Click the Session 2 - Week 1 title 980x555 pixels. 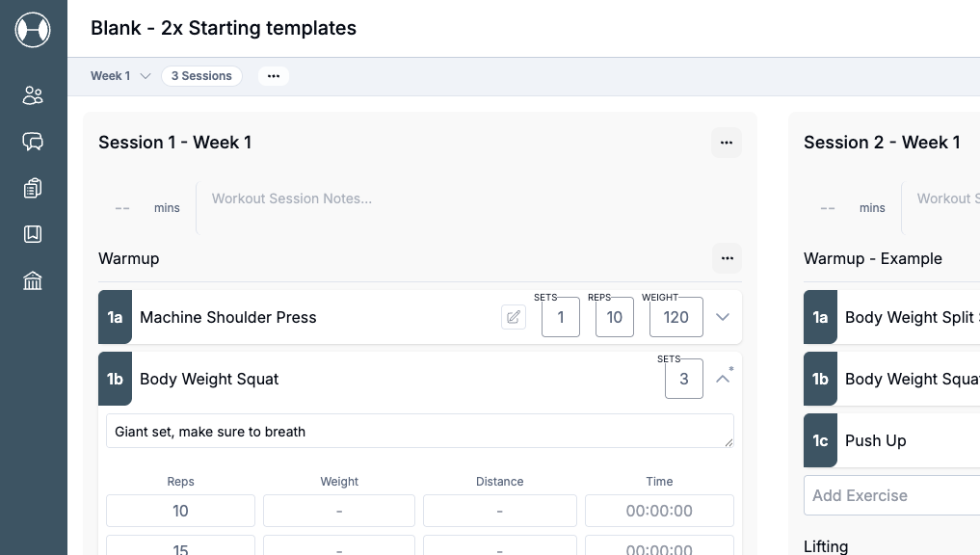(882, 143)
